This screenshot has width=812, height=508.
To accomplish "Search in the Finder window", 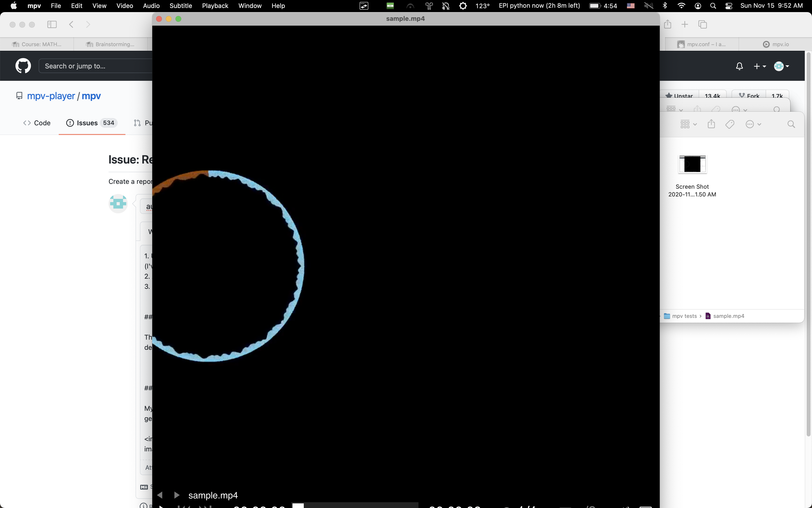I will 791,124.
